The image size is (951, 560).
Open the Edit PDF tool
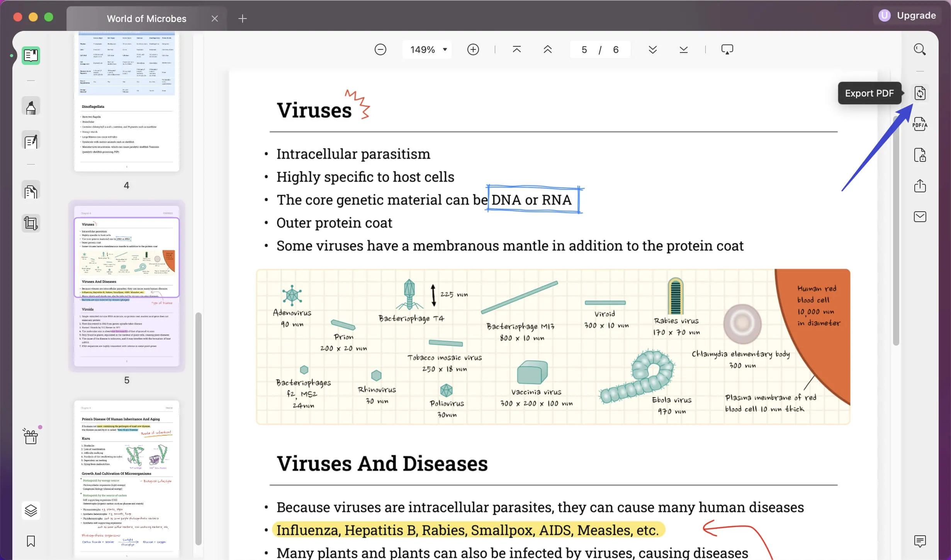click(x=31, y=141)
